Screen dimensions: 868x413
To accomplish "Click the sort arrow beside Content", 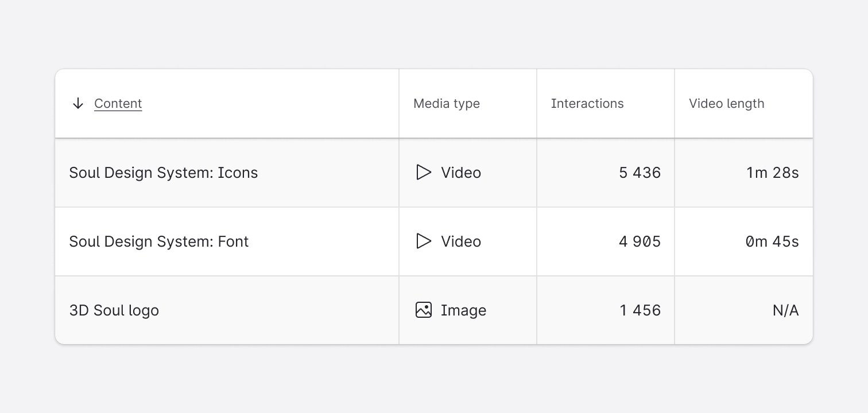I will (78, 103).
